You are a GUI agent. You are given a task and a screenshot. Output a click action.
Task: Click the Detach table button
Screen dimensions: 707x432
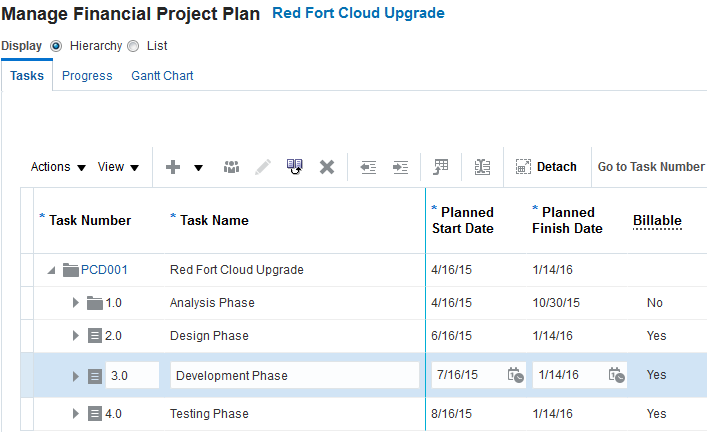(x=546, y=167)
